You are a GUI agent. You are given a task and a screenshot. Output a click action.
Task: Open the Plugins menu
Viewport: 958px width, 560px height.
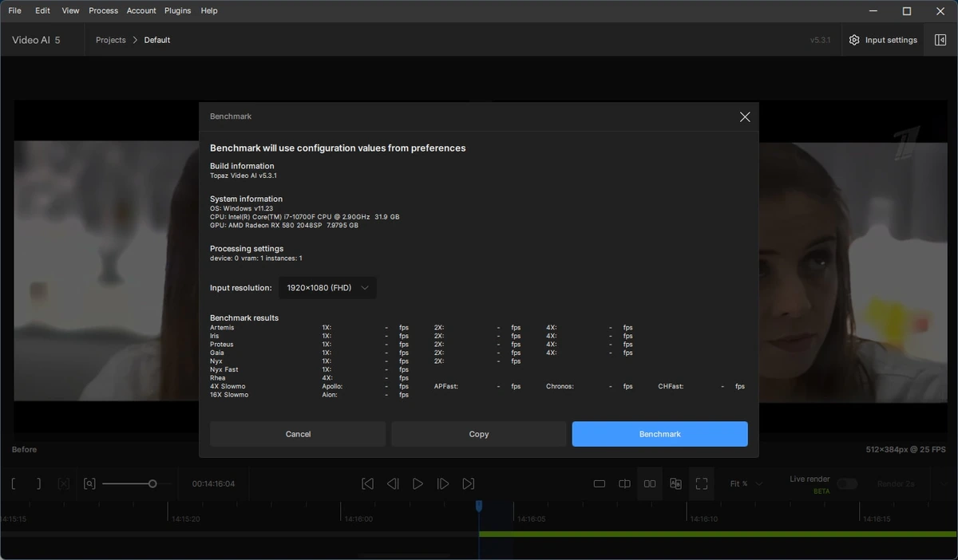[177, 10]
